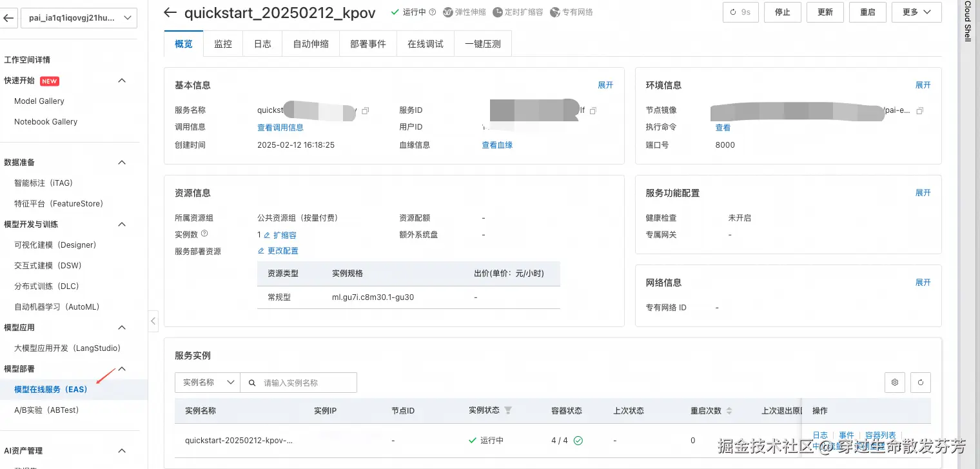Open filter for 实例状态 column
Image resolution: width=980 pixels, height=469 pixels.
508,411
